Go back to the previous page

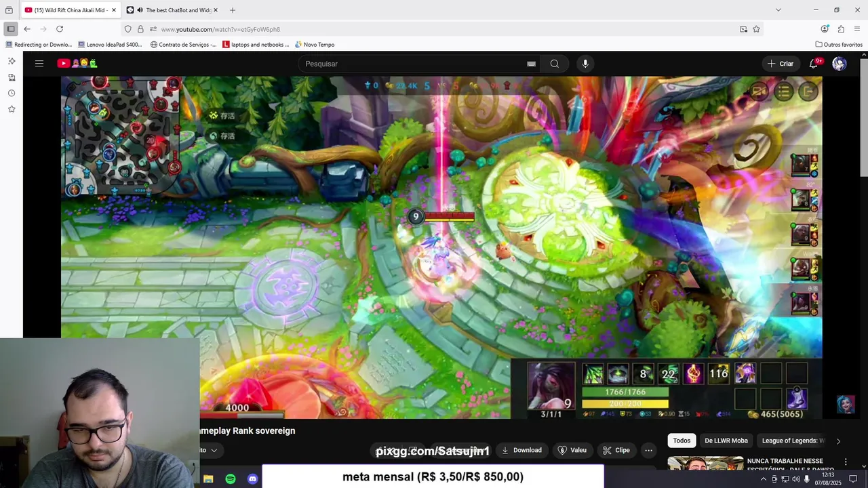pyautogui.click(x=27, y=29)
